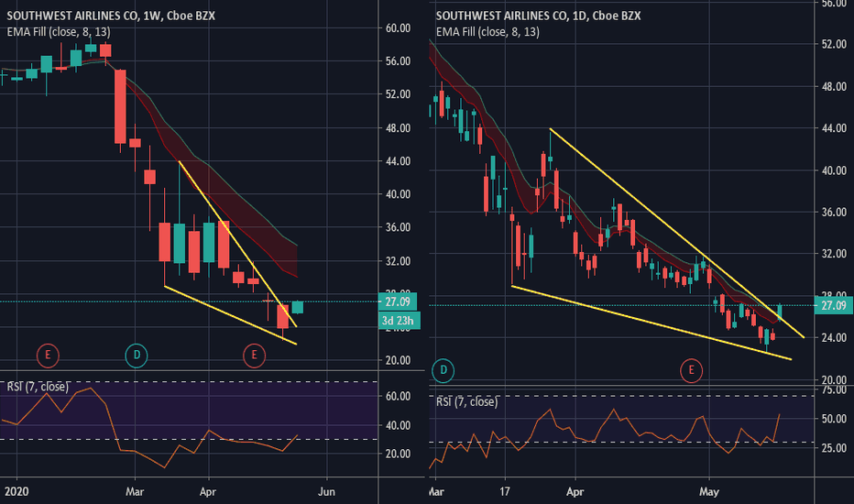
Task: Click the earliest earnings E marker on weekly chart
Action: 48,356
